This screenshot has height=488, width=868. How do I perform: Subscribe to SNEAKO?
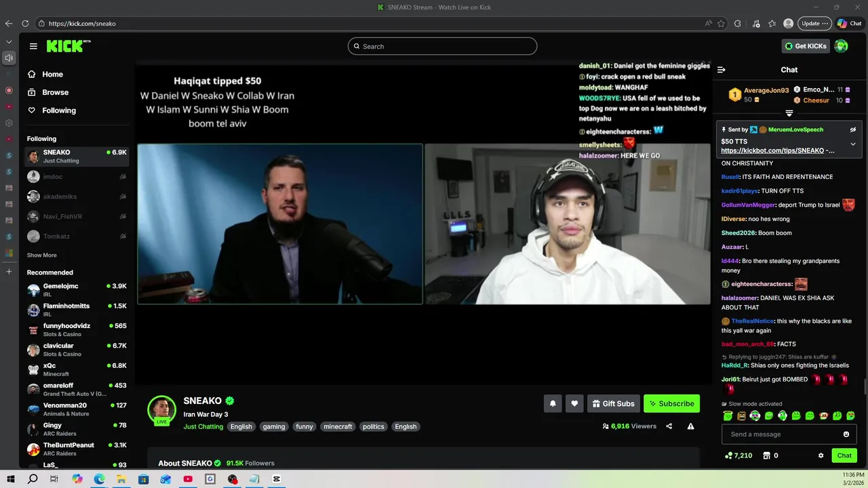click(x=671, y=404)
